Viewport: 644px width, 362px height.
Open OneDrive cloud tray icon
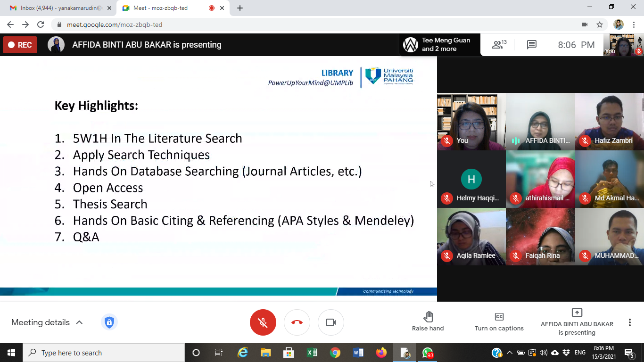[555, 353]
